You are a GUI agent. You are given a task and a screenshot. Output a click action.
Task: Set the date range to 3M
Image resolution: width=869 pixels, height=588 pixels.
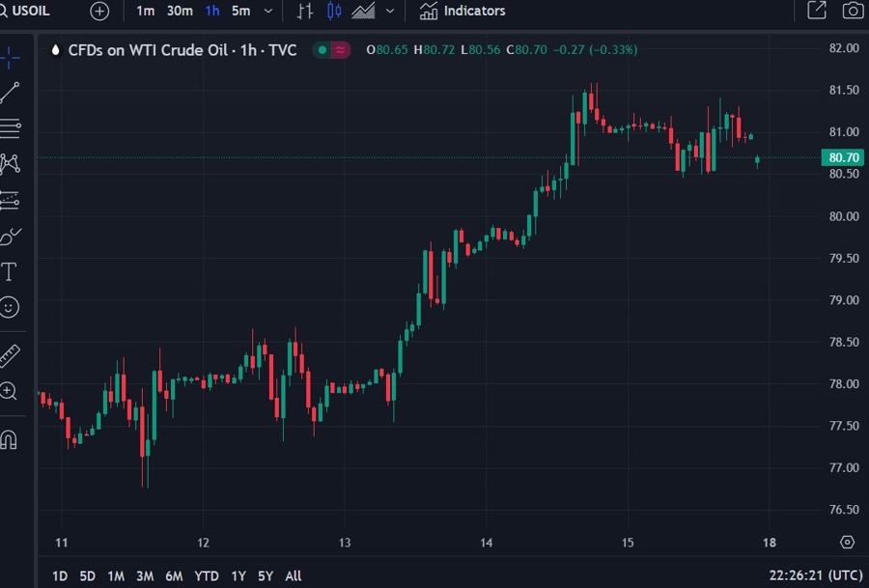[x=145, y=576]
